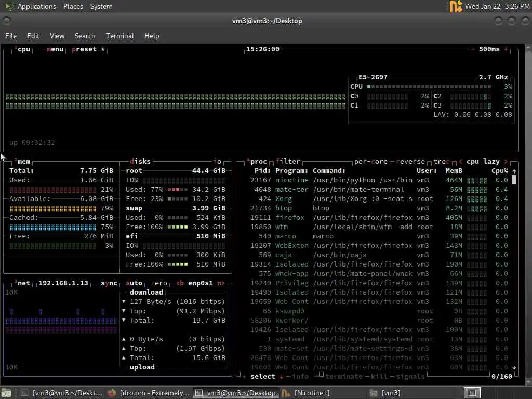Toggle process tree view

pyautogui.click(x=442, y=162)
